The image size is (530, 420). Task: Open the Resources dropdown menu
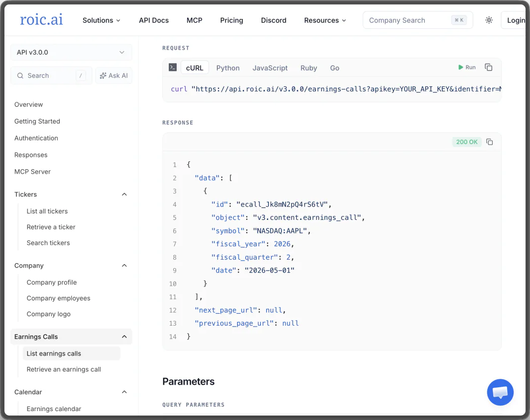click(x=325, y=20)
